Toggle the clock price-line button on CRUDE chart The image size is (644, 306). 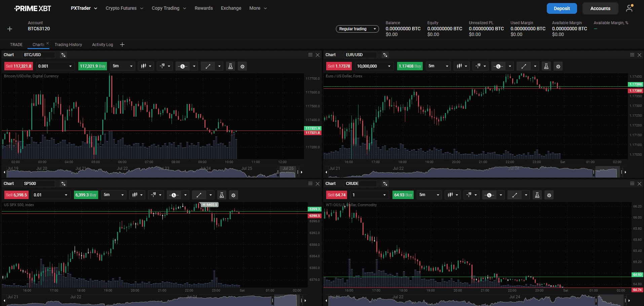click(x=489, y=195)
